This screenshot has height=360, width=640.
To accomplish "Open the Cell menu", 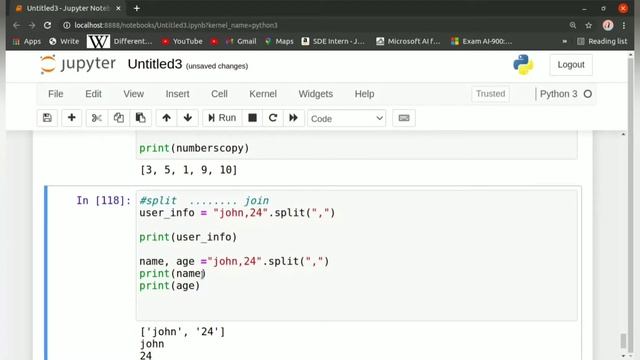I will pos(219,94).
